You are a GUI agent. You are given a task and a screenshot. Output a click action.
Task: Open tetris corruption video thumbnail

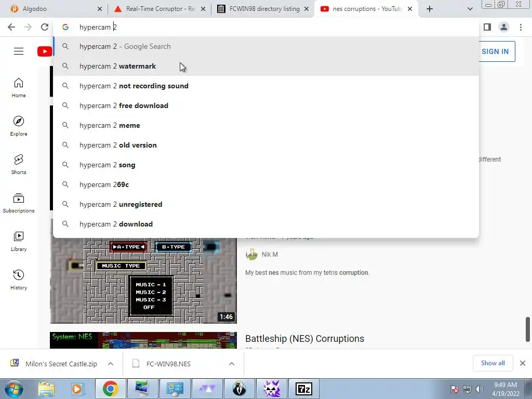143,281
